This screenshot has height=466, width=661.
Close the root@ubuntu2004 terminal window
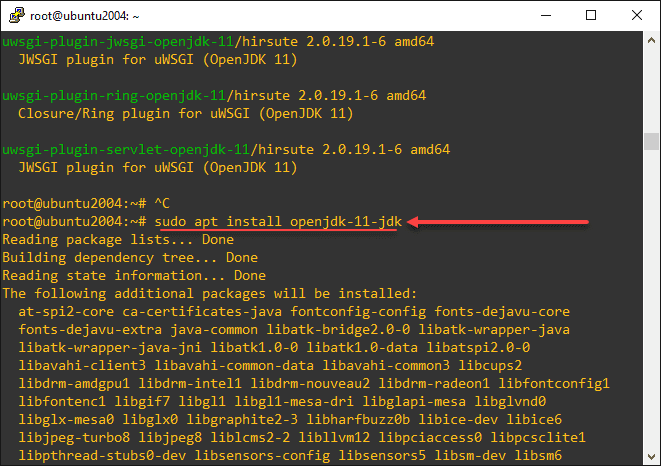coord(637,16)
